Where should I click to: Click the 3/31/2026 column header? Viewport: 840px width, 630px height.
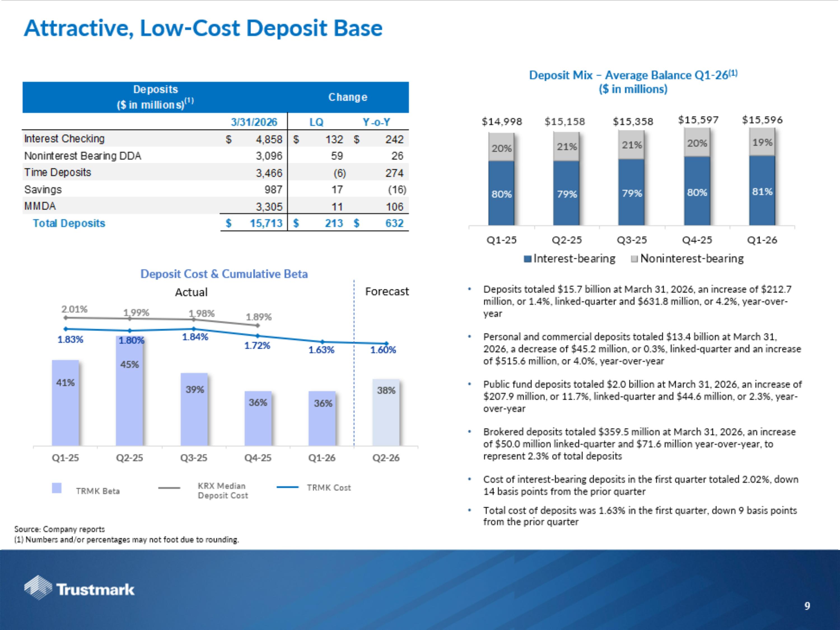pos(254,122)
